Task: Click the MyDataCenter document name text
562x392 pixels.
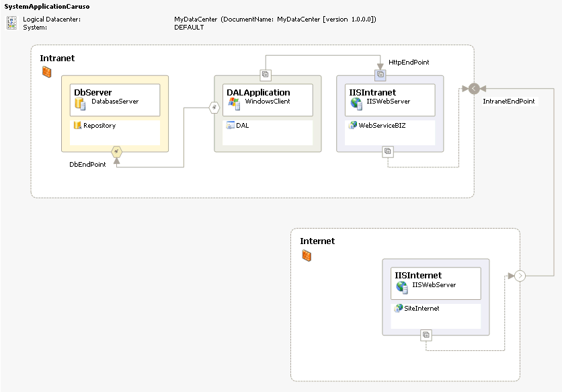Action: coord(275,19)
